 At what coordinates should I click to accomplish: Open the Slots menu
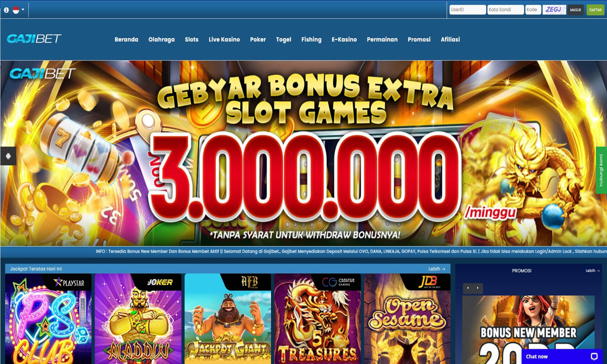tap(191, 39)
